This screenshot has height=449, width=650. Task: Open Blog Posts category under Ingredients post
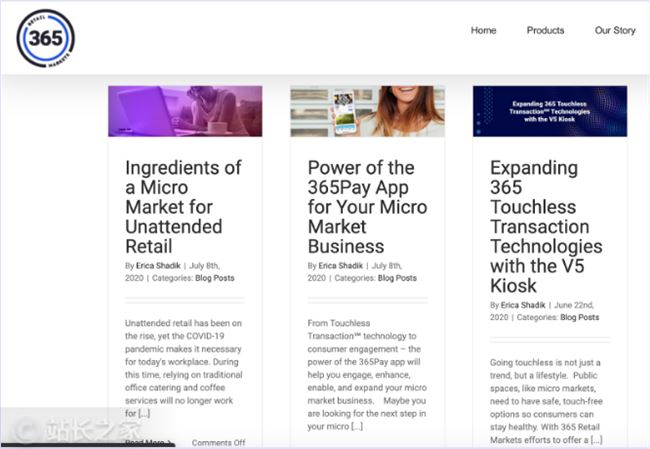pos(215,278)
